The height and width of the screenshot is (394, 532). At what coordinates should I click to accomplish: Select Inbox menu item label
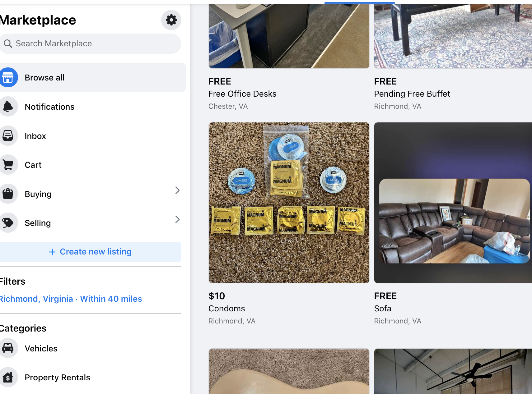35,136
